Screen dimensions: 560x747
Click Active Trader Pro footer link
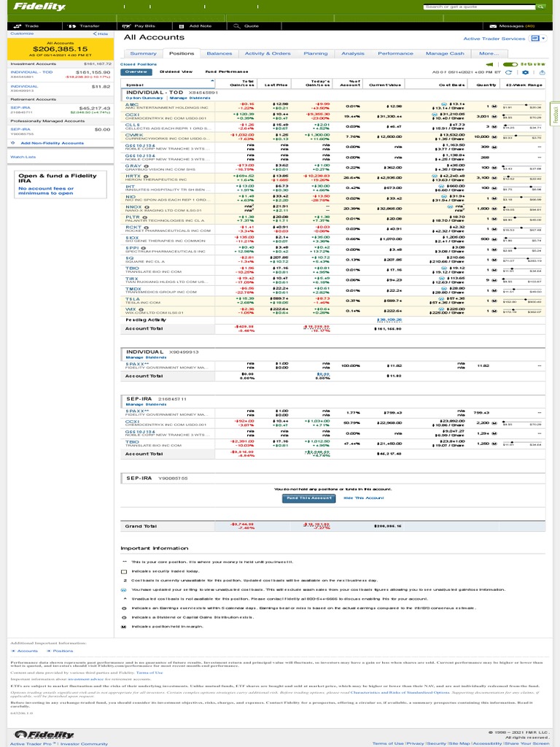tap(31, 743)
